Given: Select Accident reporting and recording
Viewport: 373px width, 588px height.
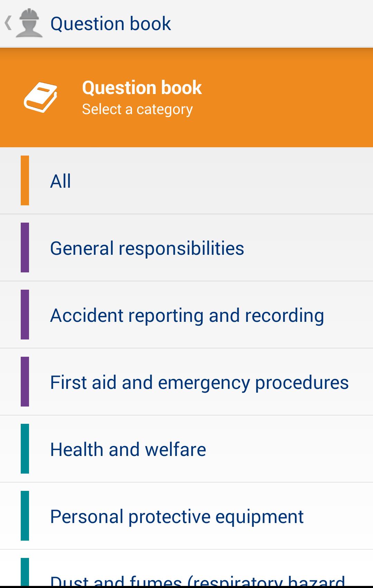Looking at the screenshot, I should [186, 315].
